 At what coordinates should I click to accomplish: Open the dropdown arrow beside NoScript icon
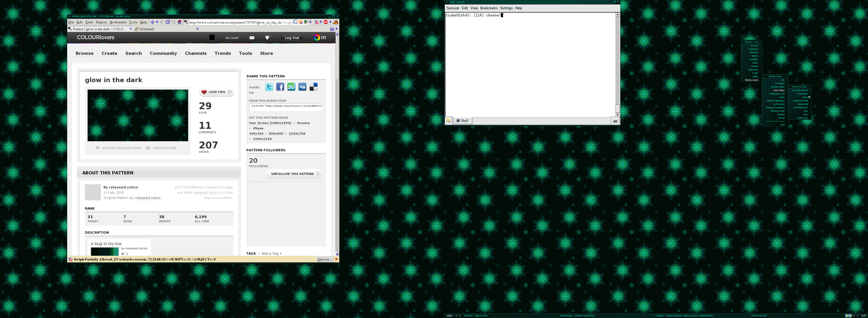[321, 22]
